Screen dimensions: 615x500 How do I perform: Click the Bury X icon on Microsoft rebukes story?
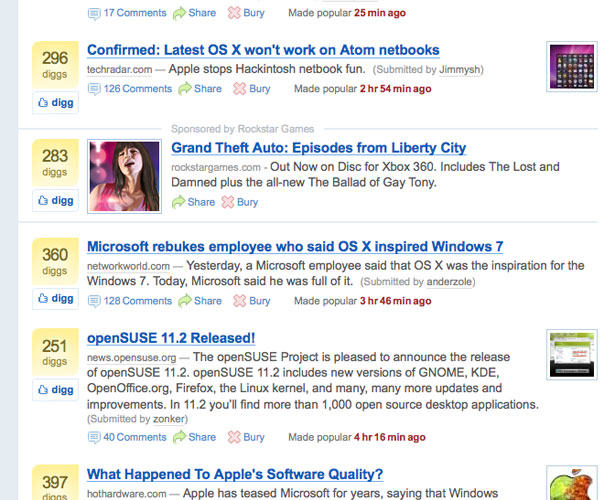pyautogui.click(x=240, y=301)
